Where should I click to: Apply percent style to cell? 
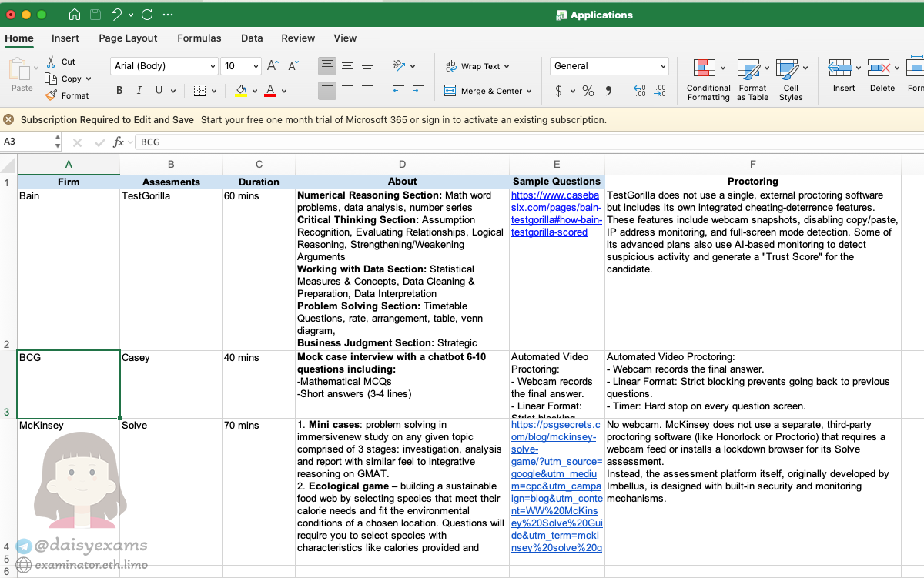588,91
